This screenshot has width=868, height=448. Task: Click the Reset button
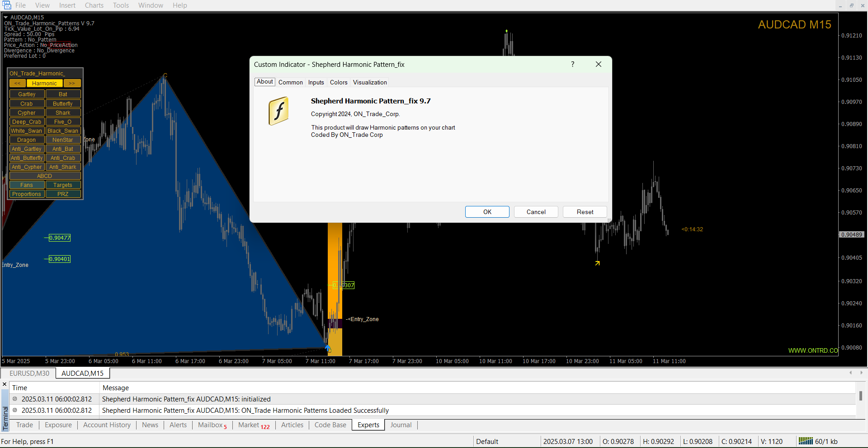[585, 212]
